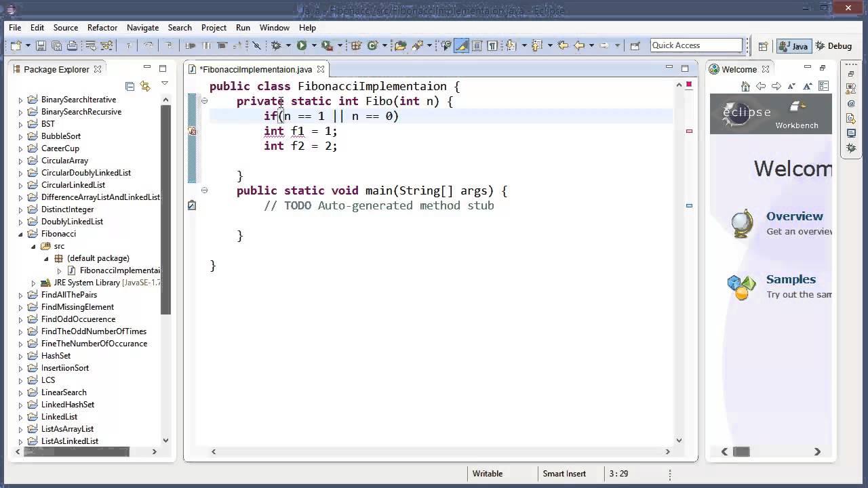Collapse the src folder node
Image resolution: width=868 pixels, height=488 pixels.
point(33,246)
